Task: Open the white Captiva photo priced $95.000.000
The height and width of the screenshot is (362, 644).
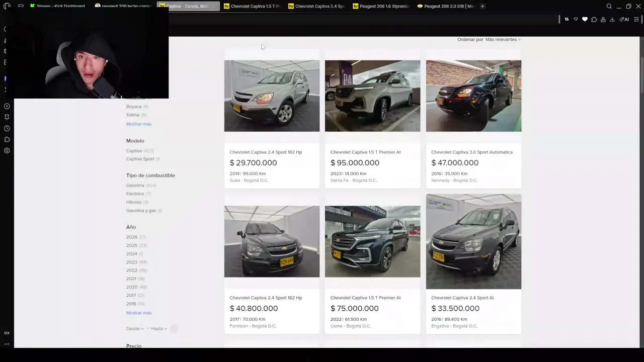Action: coord(372,96)
